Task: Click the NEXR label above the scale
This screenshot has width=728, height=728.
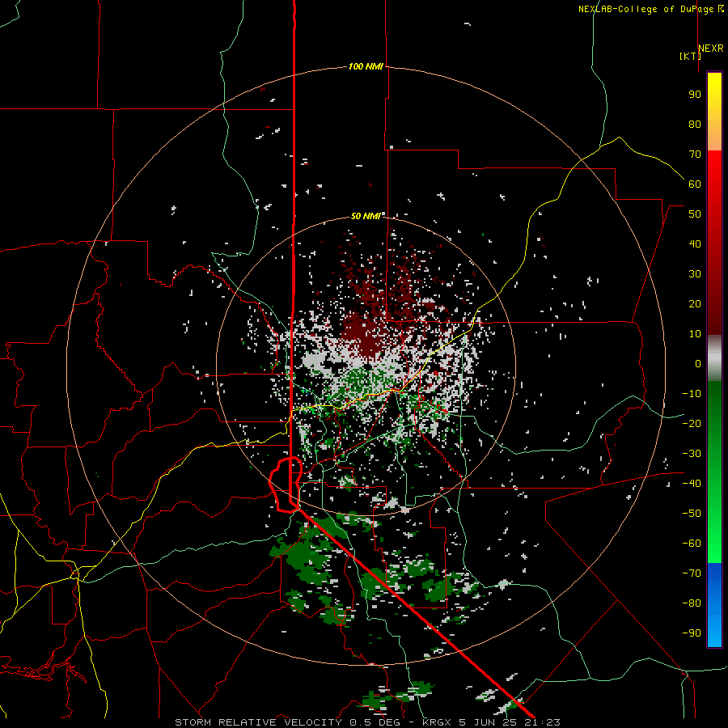Action: tap(711, 49)
